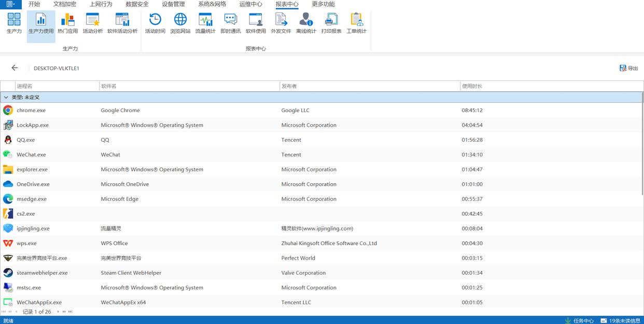Open 打印报表 printer icon

point(331,24)
